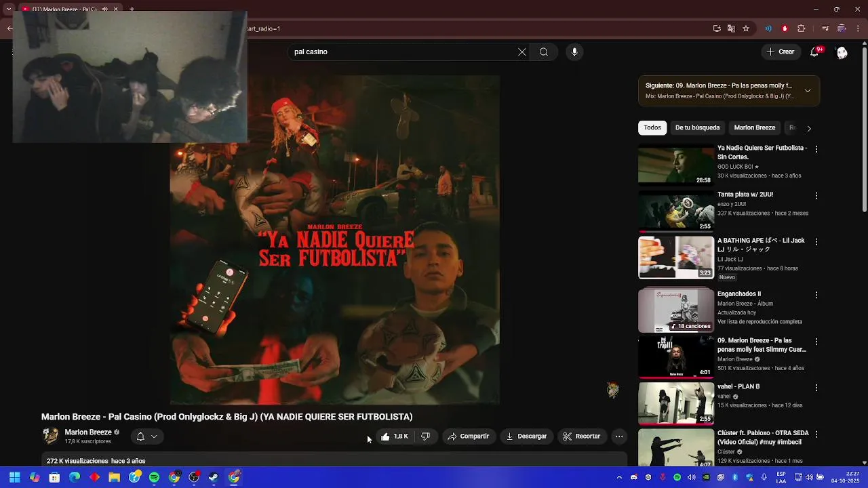Viewport: 868px width, 488px height.
Task: Expand the Siguiente mix playlist panel
Action: (x=808, y=91)
